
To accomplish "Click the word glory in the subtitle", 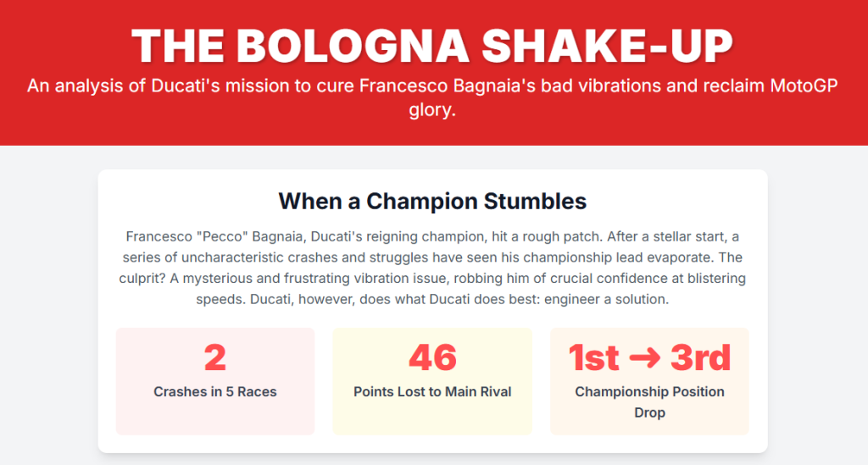I will pyautogui.click(x=433, y=110).
